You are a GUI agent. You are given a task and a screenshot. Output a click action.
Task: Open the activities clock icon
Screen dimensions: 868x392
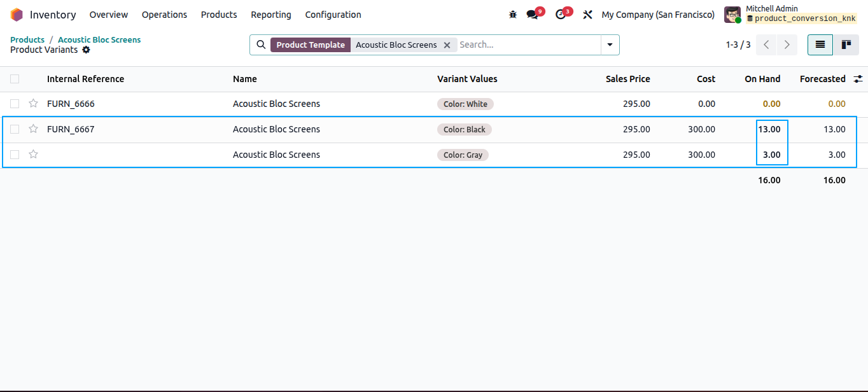561,15
